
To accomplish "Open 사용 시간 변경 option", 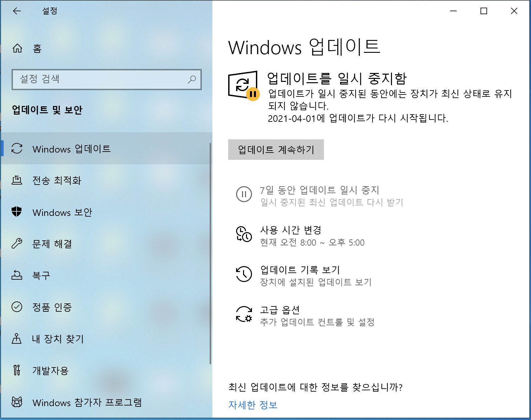I will 301,236.
